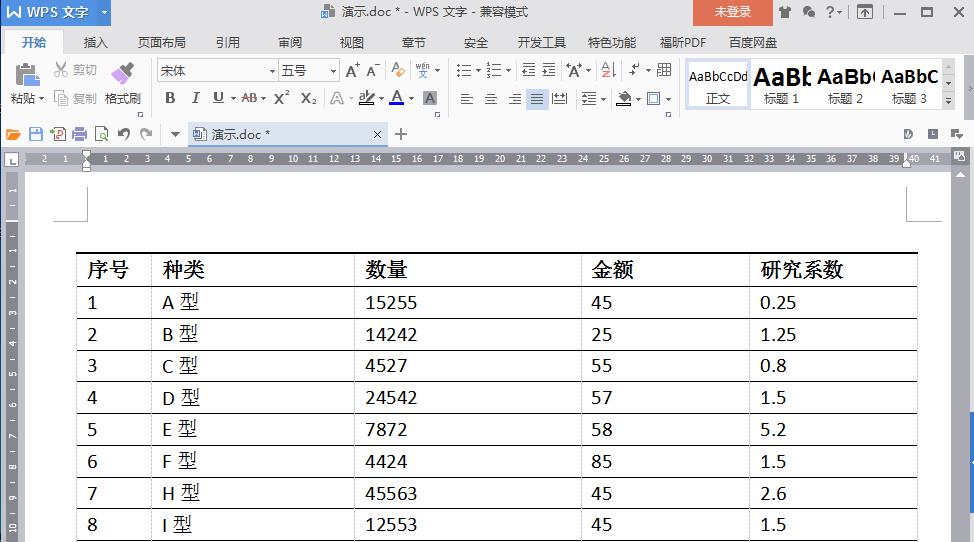Viewport: 974px width, 542px height.
Task: Expand the Paste options arrow
Action: [42, 99]
